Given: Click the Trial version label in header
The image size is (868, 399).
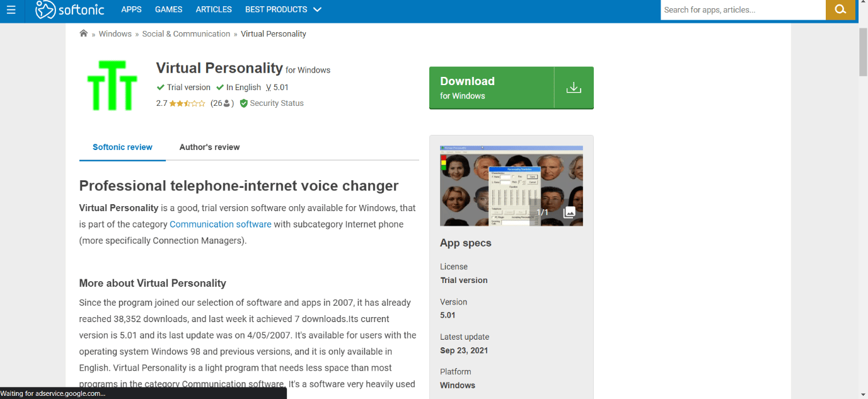Looking at the screenshot, I should pyautogui.click(x=188, y=88).
